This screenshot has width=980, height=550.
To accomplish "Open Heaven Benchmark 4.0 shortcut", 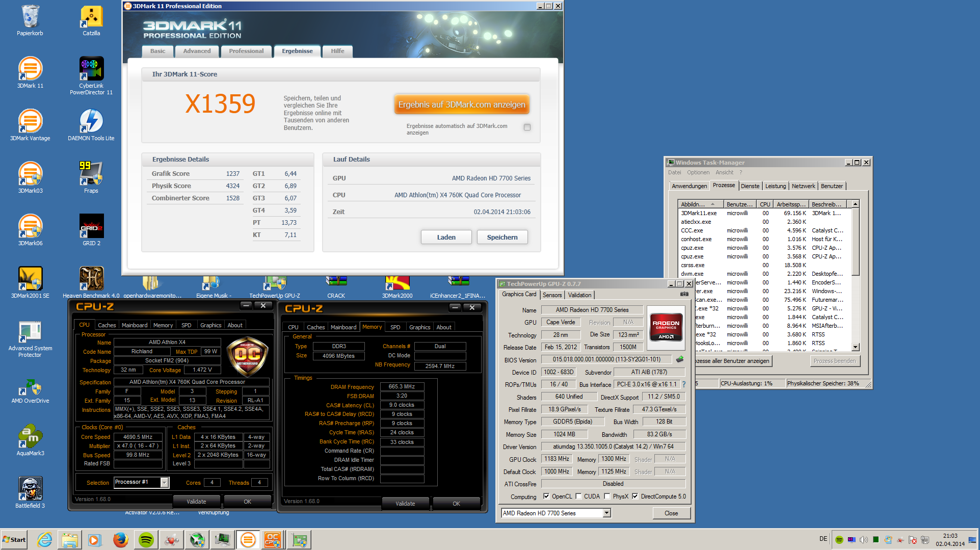I will tap(91, 283).
